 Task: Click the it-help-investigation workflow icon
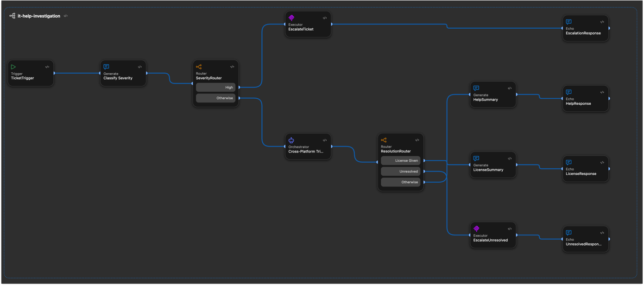point(13,16)
